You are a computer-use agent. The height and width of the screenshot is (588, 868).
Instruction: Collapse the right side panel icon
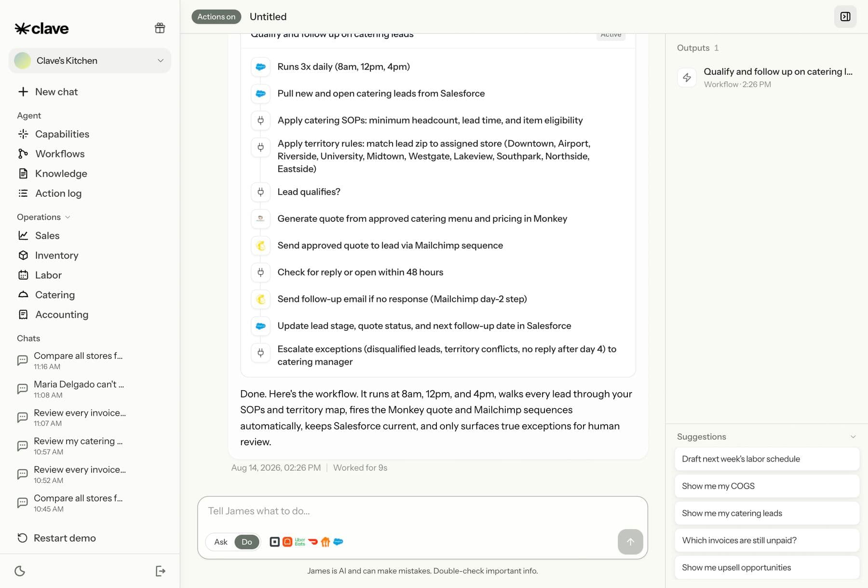[x=845, y=16]
